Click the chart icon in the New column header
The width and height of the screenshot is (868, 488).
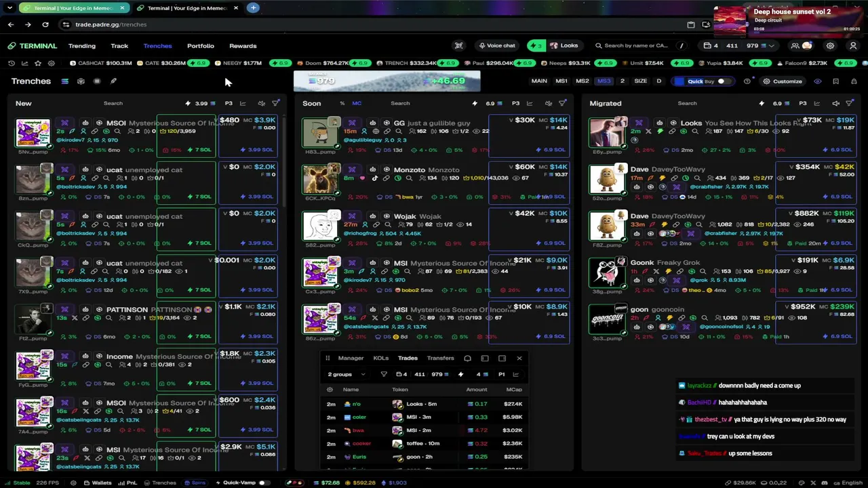[243, 104]
